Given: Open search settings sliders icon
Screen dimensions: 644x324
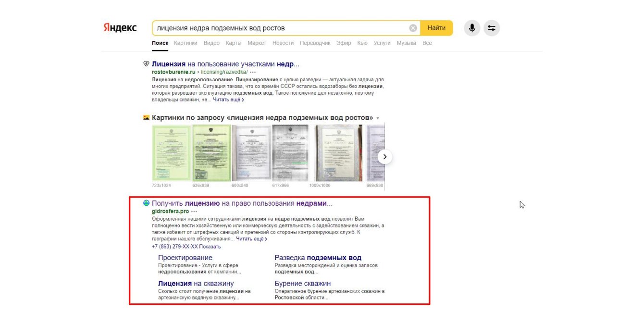Looking at the screenshot, I should pos(492,28).
